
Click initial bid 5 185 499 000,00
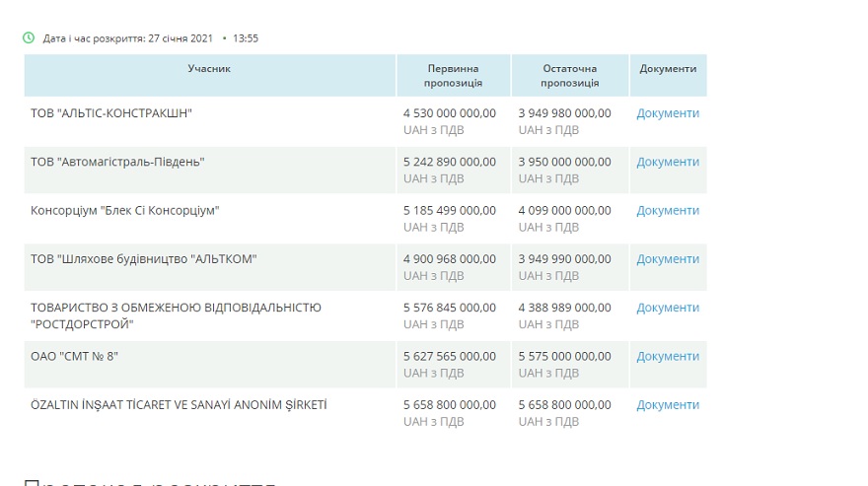(x=450, y=210)
